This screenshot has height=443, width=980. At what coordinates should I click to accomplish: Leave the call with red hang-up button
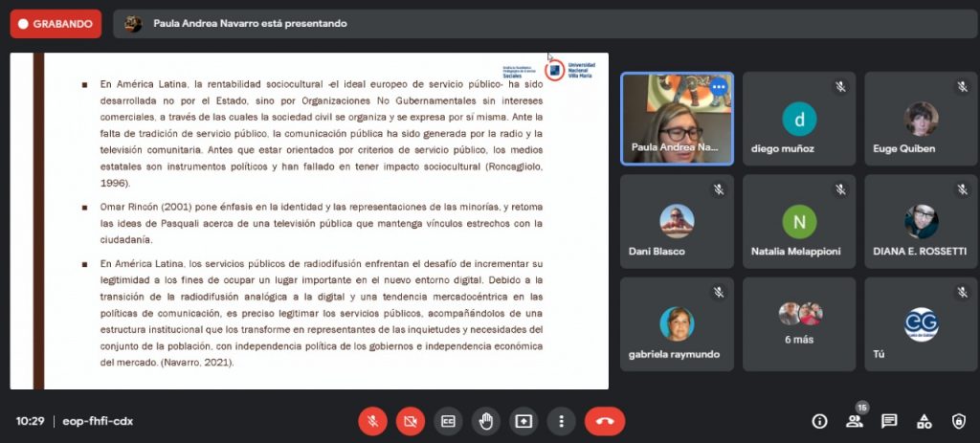point(605,421)
